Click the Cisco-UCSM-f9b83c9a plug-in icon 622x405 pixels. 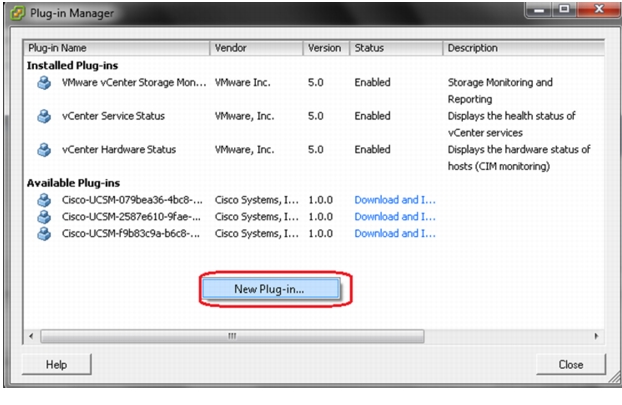(x=44, y=234)
